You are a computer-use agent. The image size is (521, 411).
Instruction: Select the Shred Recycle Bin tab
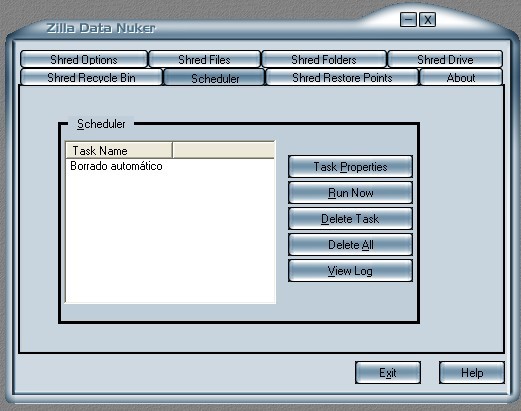[91, 77]
